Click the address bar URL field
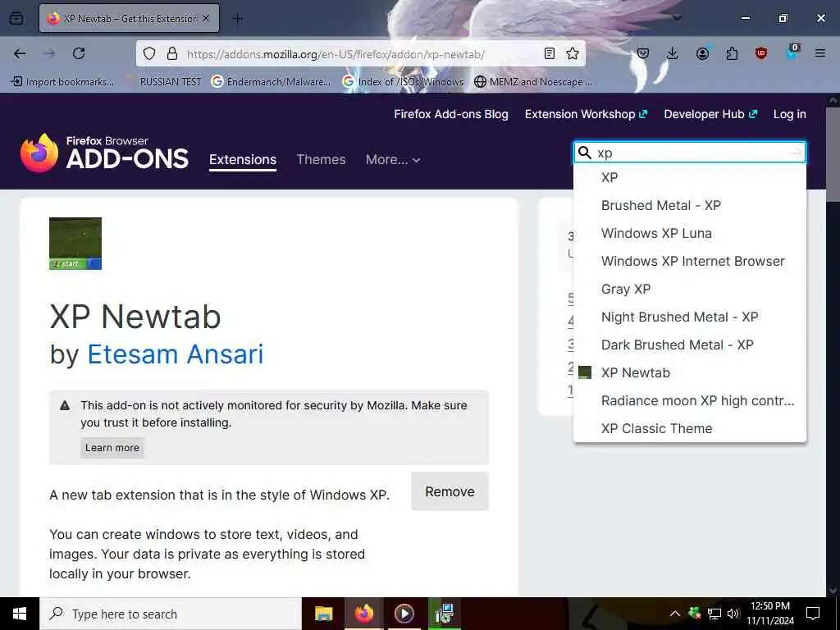The width and height of the screenshot is (840, 630). [359, 54]
